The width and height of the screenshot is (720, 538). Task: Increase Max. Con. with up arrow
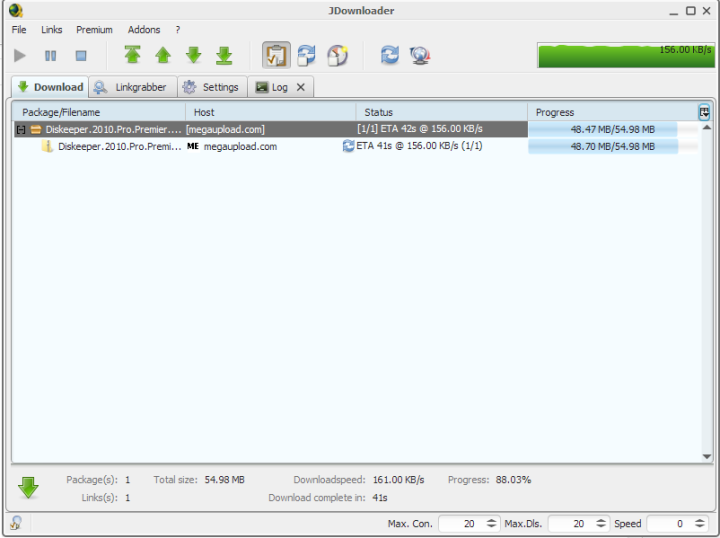(491, 520)
